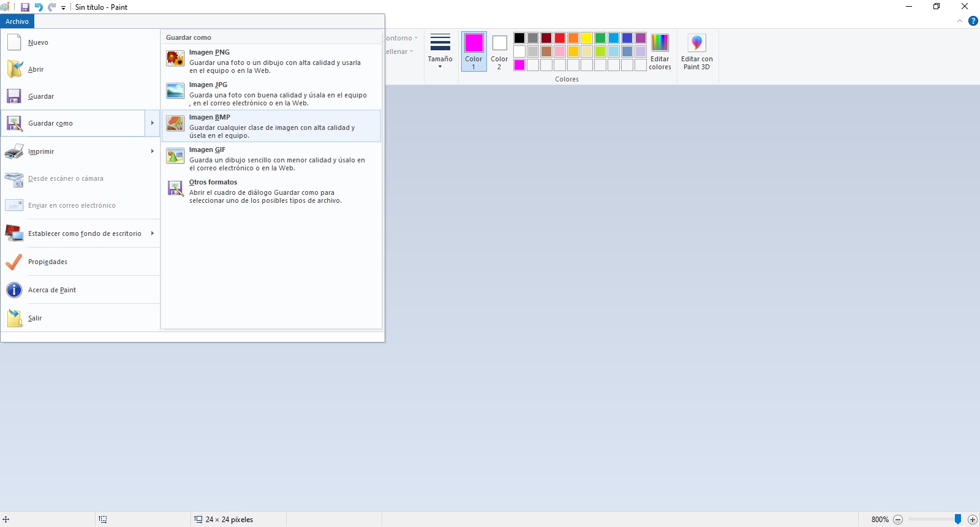Click the Establecer como fondo de escritorio icon

coord(14,233)
